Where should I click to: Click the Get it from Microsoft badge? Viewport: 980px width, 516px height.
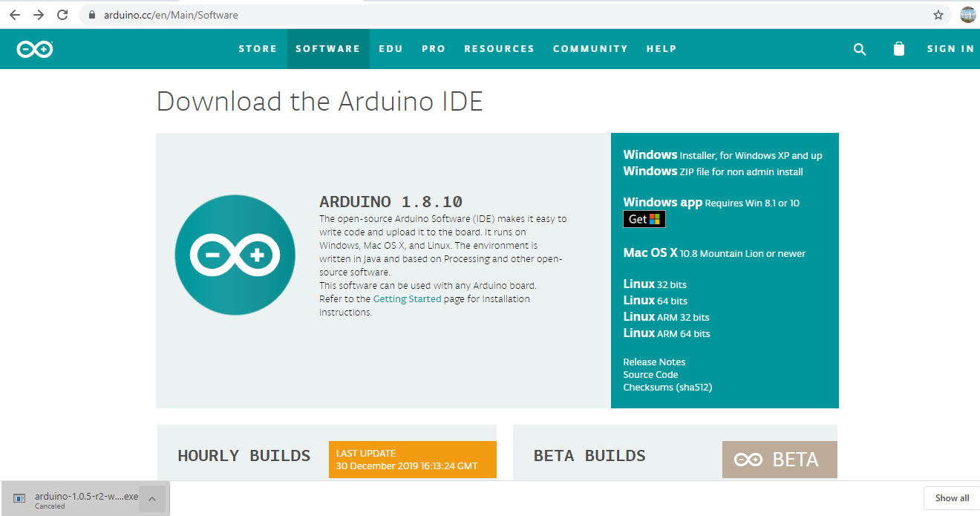644,218
